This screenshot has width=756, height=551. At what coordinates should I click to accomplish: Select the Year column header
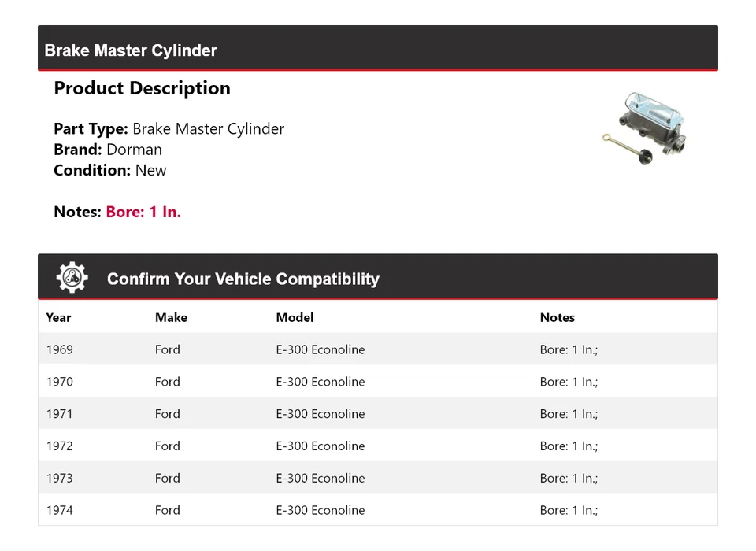pos(58,317)
